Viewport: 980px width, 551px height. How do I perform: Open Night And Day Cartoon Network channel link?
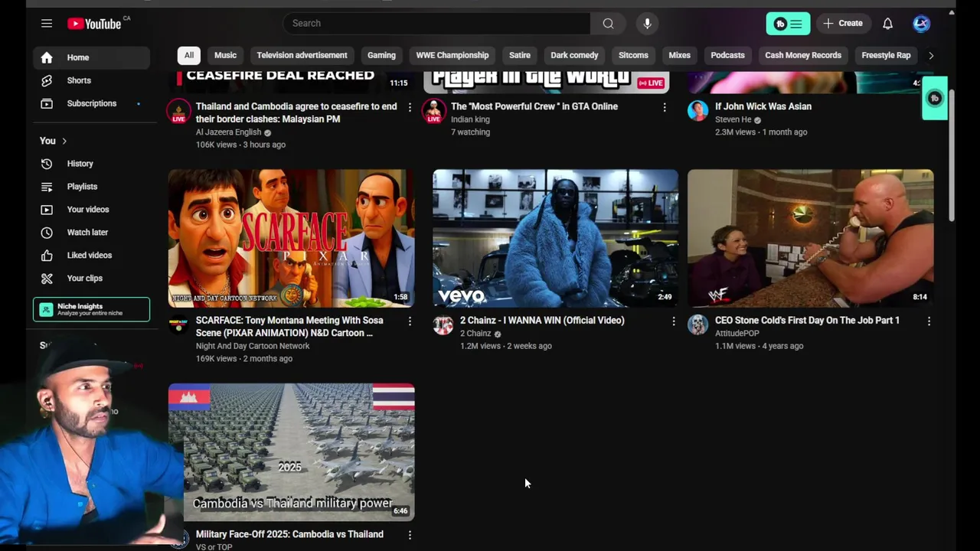(x=253, y=346)
